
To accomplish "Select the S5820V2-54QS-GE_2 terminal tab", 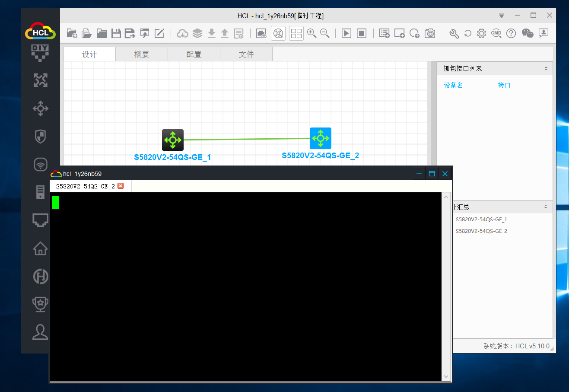I will [x=86, y=186].
